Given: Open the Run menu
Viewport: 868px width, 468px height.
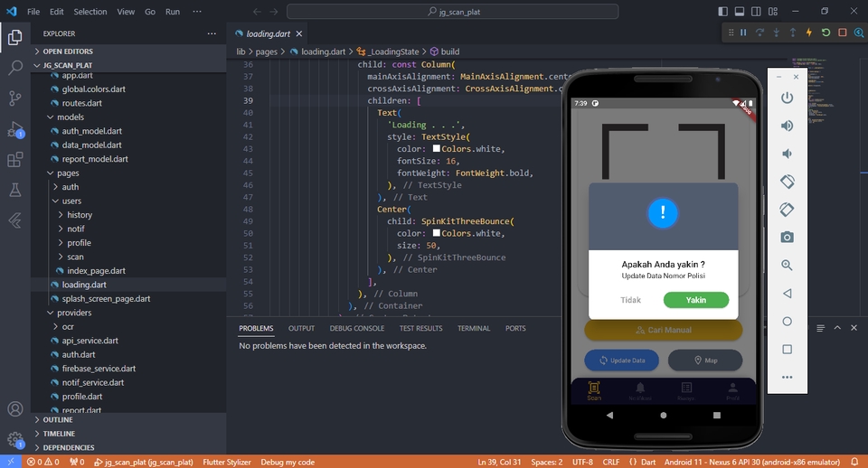Looking at the screenshot, I should (x=173, y=12).
